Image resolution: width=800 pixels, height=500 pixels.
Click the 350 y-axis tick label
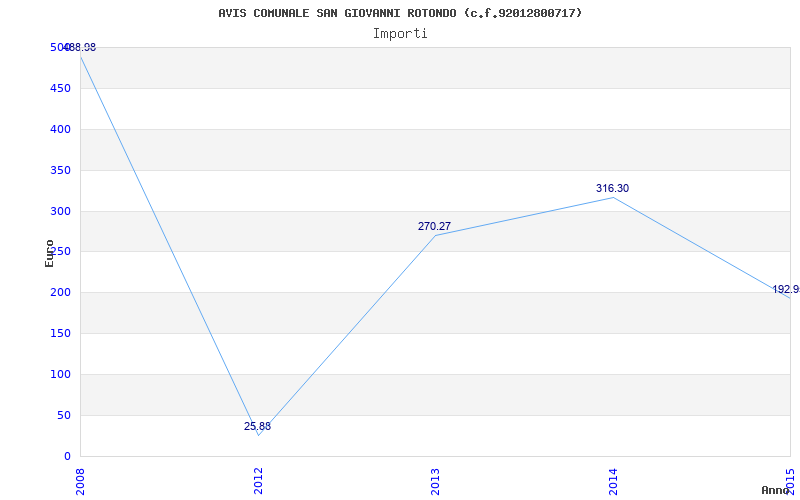coord(61,170)
